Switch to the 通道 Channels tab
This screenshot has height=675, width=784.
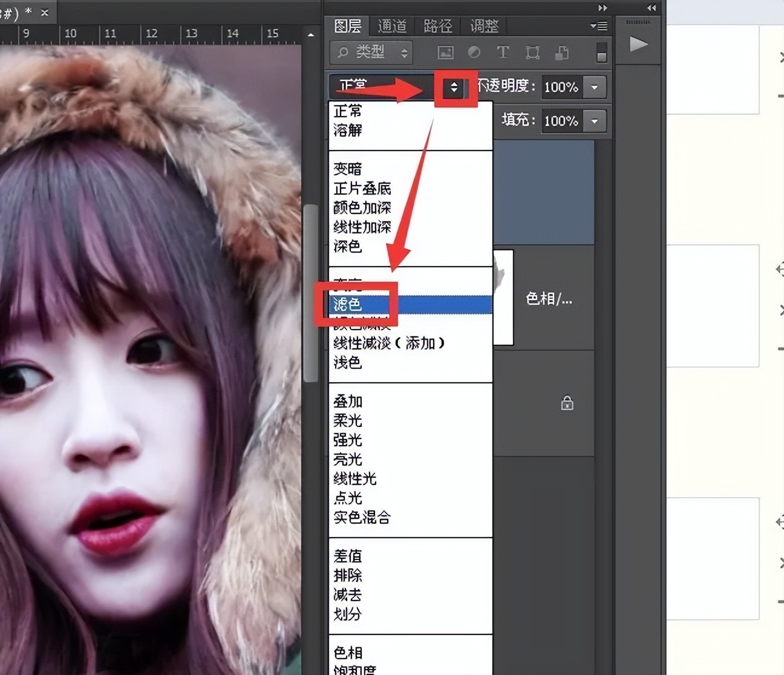392,26
